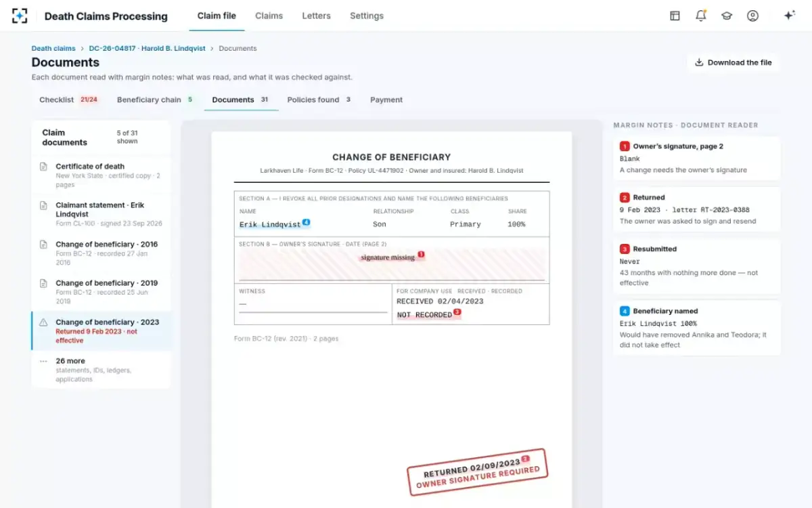812x508 pixels.
Task: Select the Documents tab
Action: [x=241, y=100]
